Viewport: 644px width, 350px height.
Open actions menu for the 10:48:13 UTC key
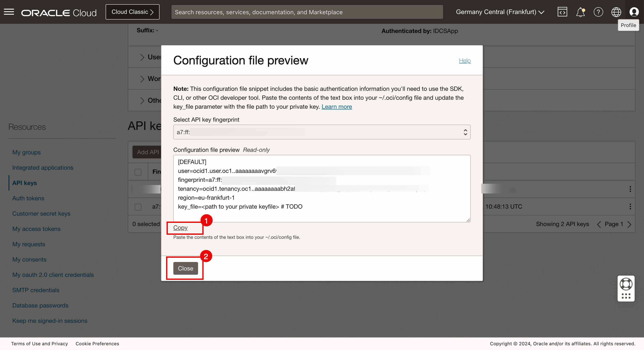[630, 206]
